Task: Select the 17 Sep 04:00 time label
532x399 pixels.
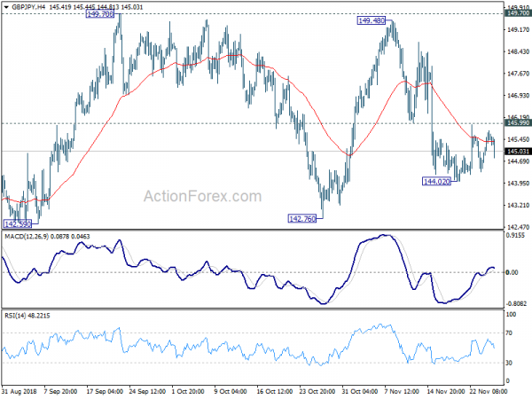Action: (x=105, y=392)
